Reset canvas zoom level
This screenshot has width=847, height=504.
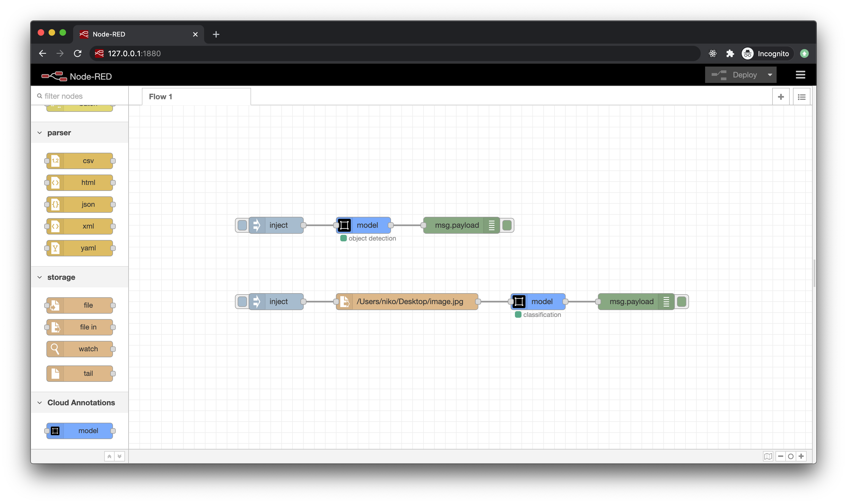pos(791,456)
